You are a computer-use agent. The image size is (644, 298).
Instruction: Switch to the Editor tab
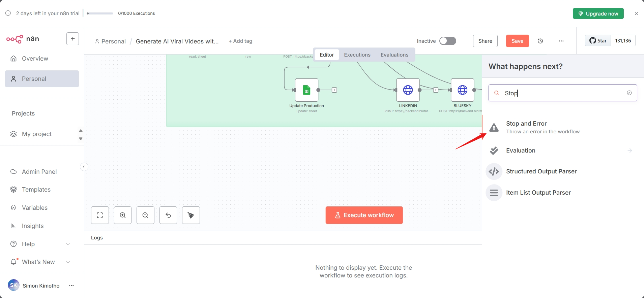click(x=327, y=55)
